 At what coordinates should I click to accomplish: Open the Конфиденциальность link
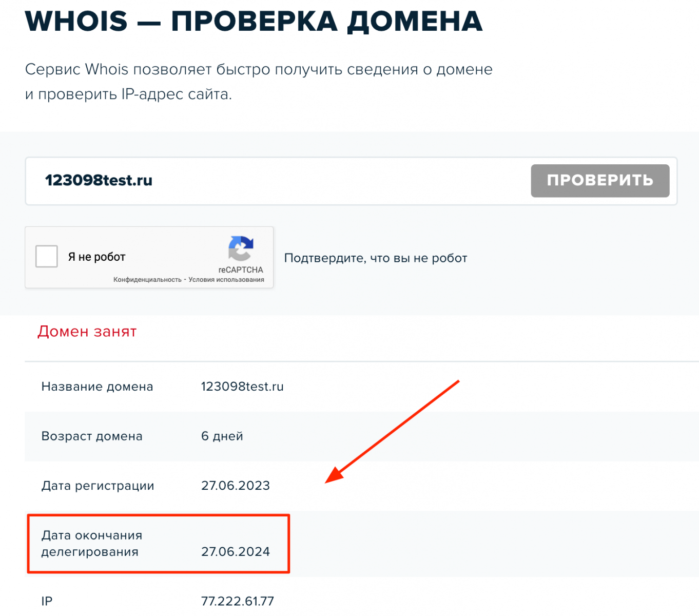[147, 280]
